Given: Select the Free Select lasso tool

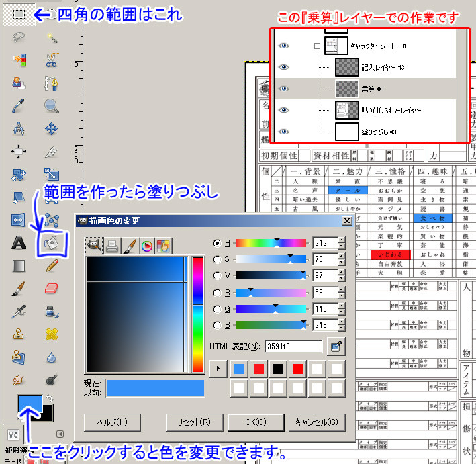Looking at the screenshot, I should tap(19, 38).
